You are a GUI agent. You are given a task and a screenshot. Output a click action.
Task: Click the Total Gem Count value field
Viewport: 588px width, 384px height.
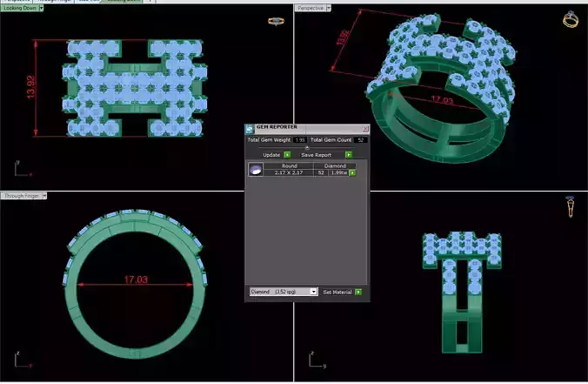tap(361, 139)
